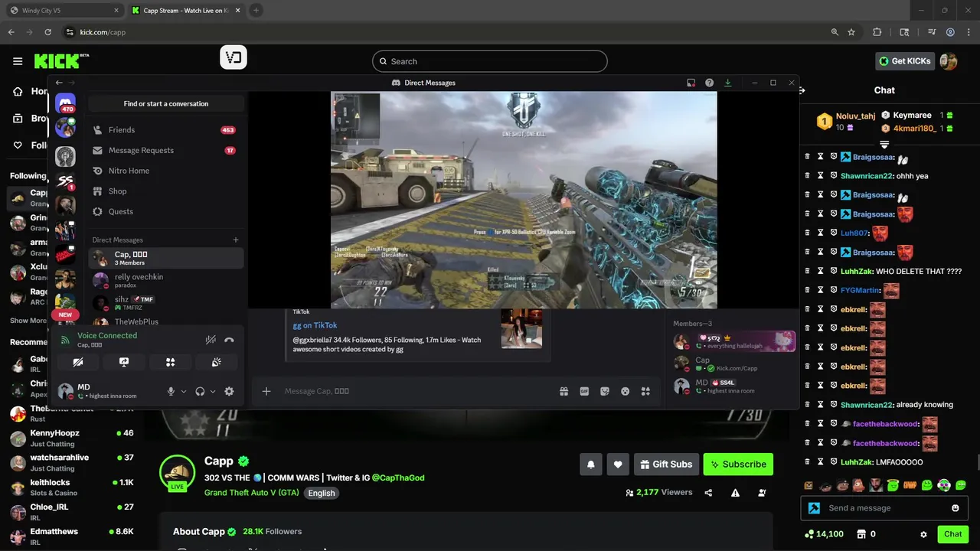Open the apps launcher in Discord message bar

(x=645, y=391)
